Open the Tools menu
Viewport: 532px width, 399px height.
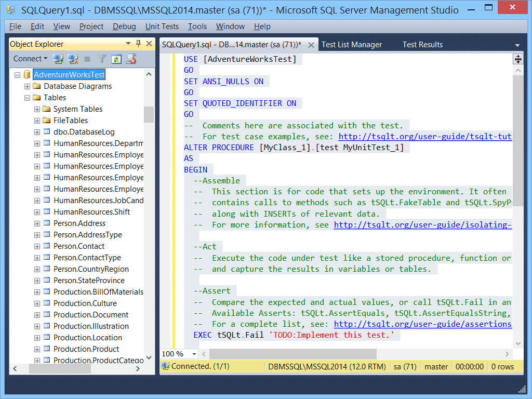click(197, 26)
